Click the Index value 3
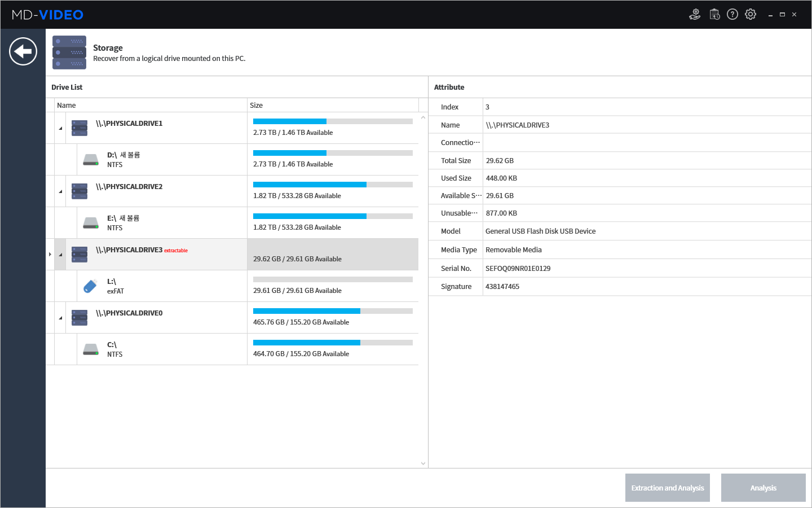This screenshot has height=508, width=812. (487, 107)
